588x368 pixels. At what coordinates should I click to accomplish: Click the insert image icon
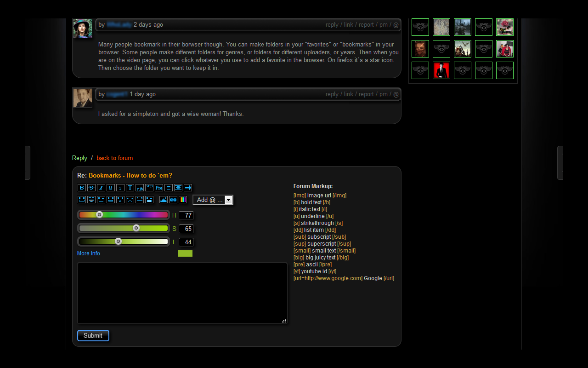163,200
